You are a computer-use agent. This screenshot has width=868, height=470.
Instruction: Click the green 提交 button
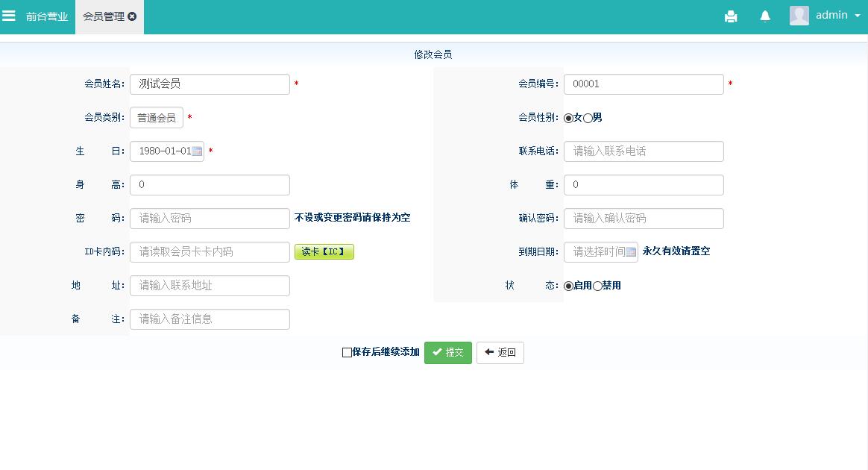[x=447, y=353]
